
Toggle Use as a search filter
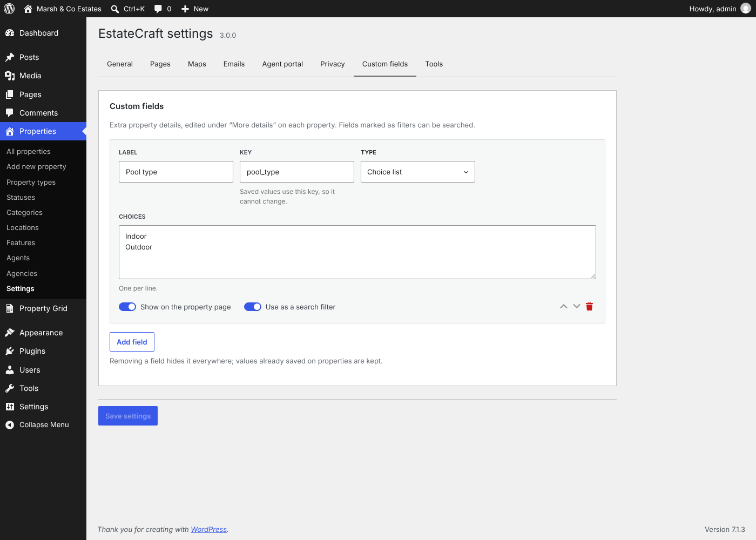coord(253,307)
